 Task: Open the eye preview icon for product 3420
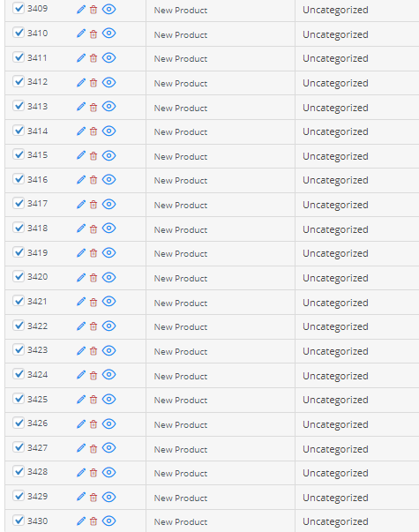108,278
